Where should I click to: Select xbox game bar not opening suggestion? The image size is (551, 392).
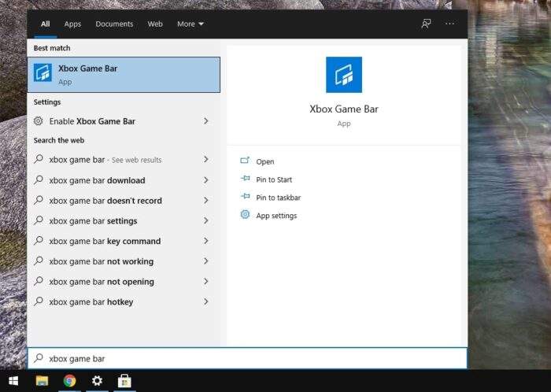click(x=124, y=281)
